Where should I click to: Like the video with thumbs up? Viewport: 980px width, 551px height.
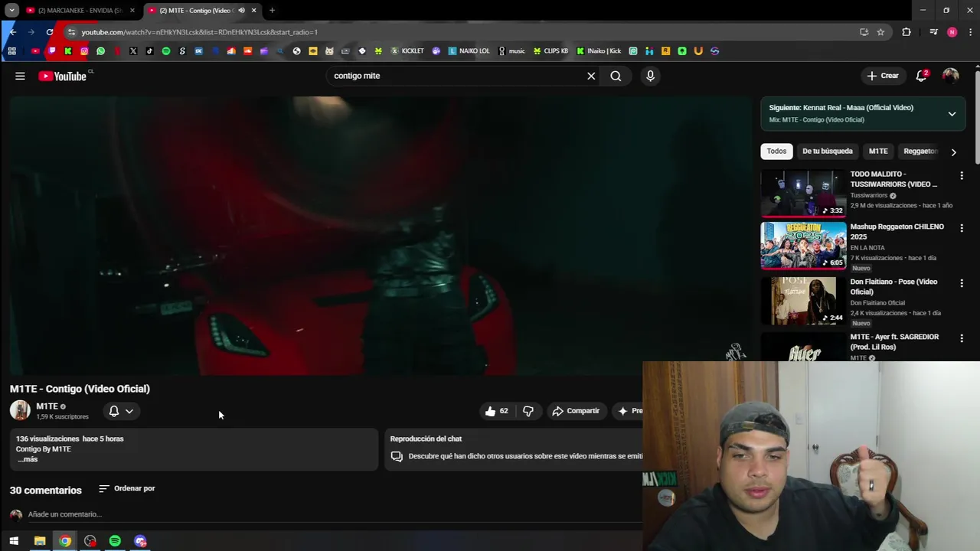pyautogui.click(x=496, y=411)
